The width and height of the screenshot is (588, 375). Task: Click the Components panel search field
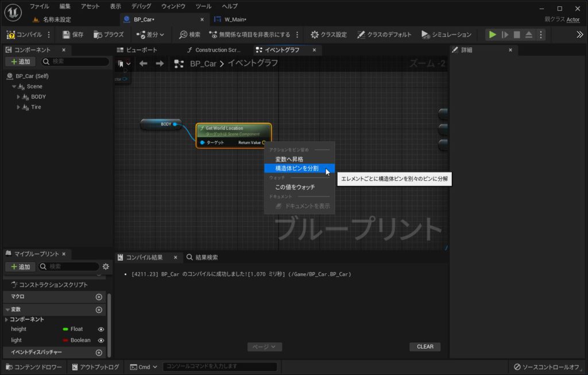(x=75, y=61)
